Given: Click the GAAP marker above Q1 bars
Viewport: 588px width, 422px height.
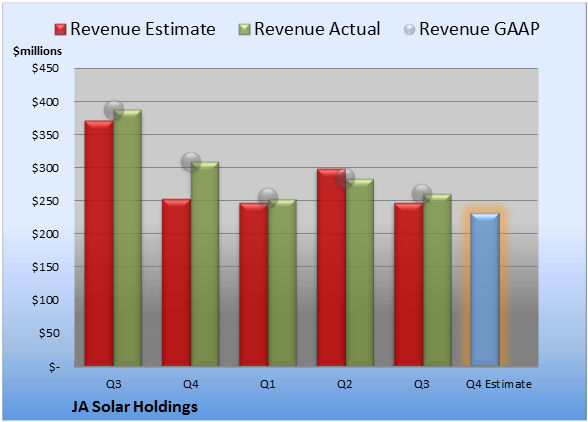Looking at the screenshot, I should (268, 198).
